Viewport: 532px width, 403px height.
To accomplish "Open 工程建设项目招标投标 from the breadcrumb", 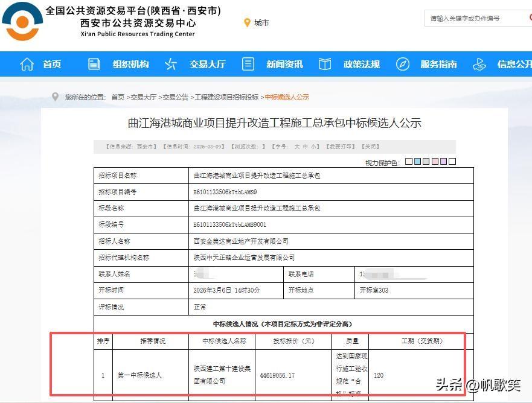I will coord(226,97).
